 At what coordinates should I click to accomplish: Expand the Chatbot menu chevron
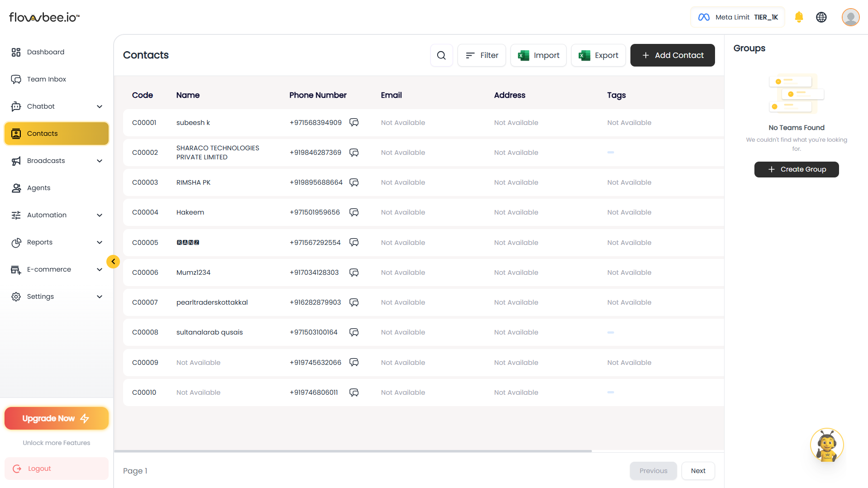point(100,106)
